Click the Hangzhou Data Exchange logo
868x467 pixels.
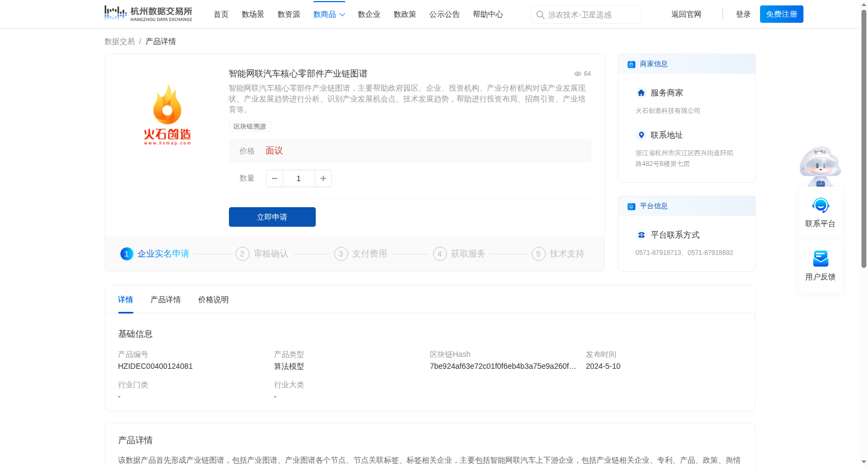[x=149, y=14]
